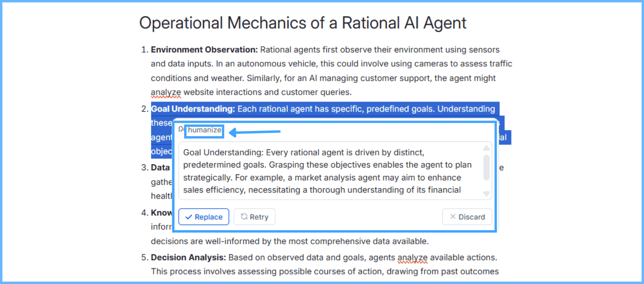Viewport: 644px width, 284px height.
Task: Click the scroll-up arrow in result box
Action: tap(486, 148)
